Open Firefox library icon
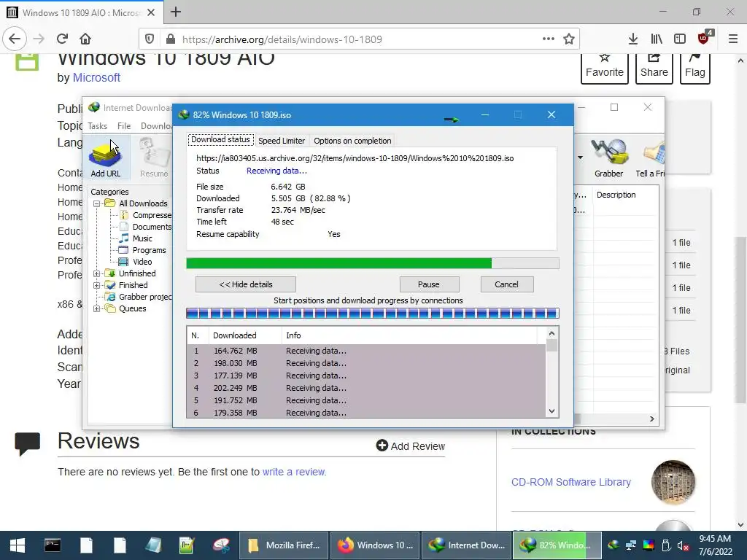Screen dimensions: 747x560 [656, 39]
